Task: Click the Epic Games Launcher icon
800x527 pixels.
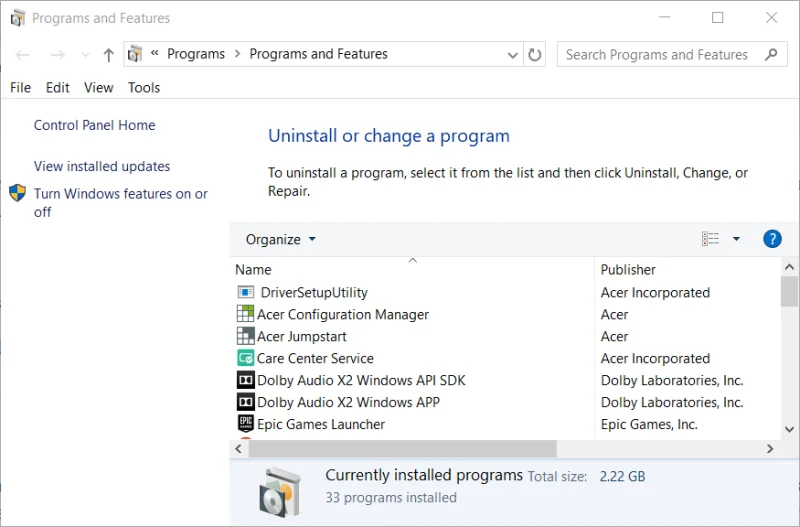Action: pyautogui.click(x=245, y=424)
